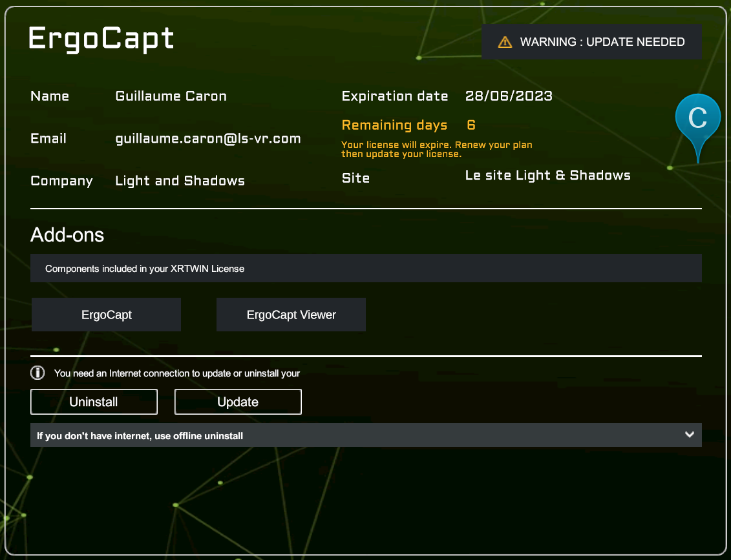The height and width of the screenshot is (560, 731).
Task: Click the Internet connection notice text
Action: 176,373
